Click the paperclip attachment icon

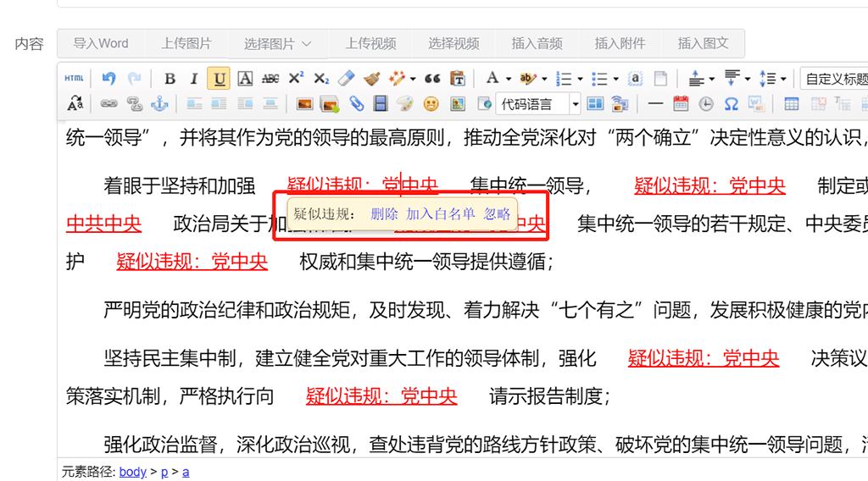(357, 104)
